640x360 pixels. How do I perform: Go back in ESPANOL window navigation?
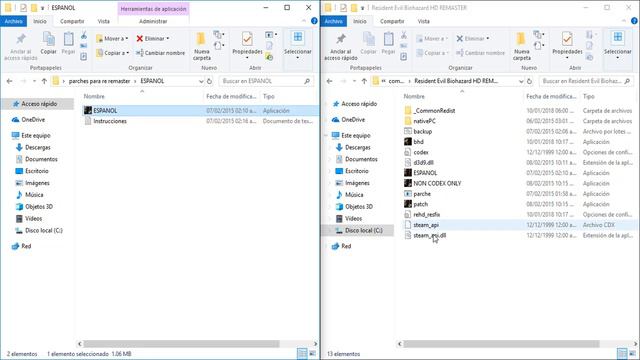(9, 81)
